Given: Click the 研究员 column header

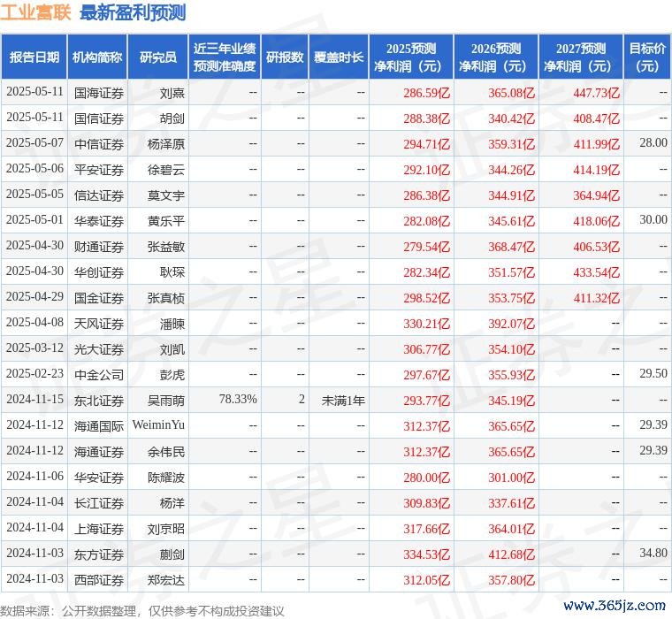Looking at the screenshot, I should tap(158, 57).
